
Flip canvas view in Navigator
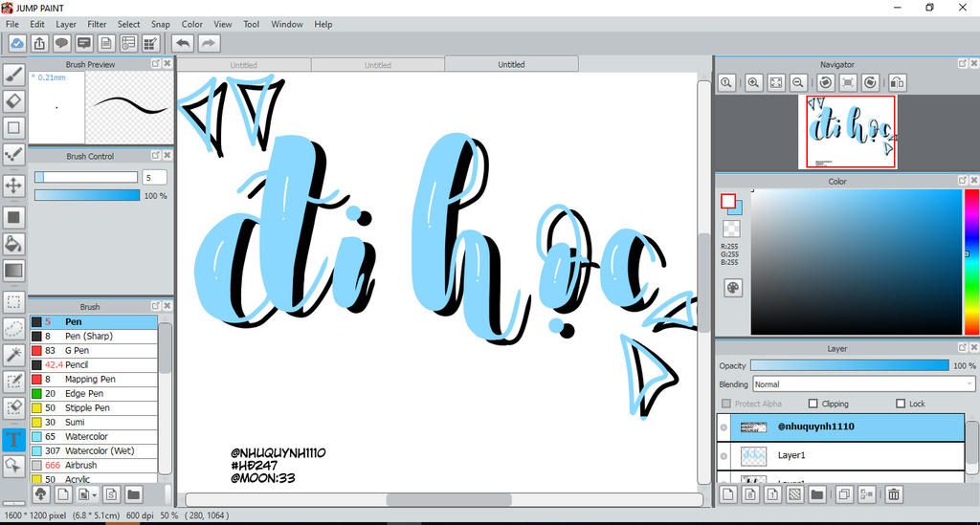pos(896,82)
